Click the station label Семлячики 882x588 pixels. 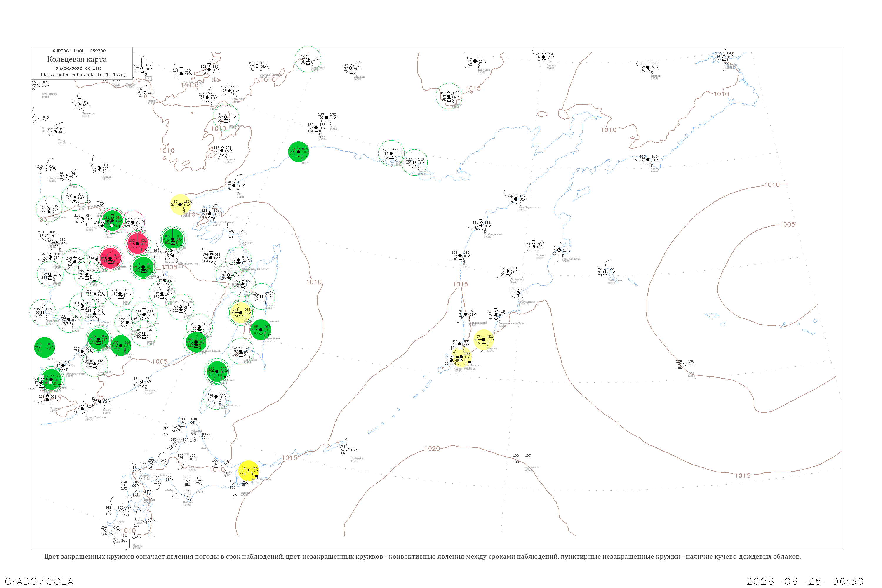pyautogui.click(x=528, y=302)
